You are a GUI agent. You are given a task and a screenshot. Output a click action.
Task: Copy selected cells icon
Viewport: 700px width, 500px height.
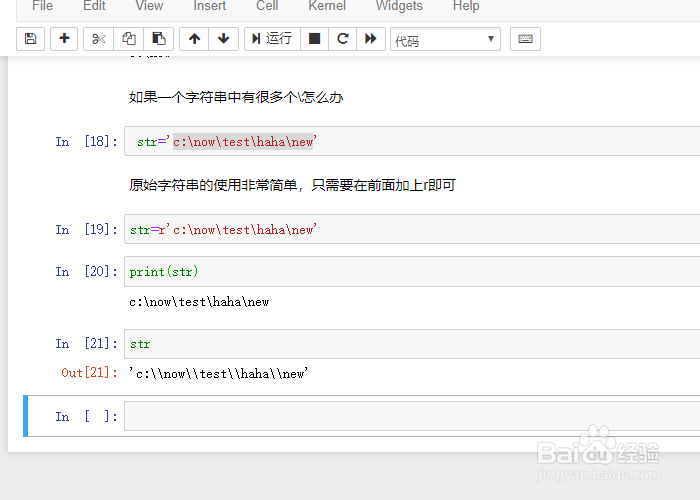(129, 39)
